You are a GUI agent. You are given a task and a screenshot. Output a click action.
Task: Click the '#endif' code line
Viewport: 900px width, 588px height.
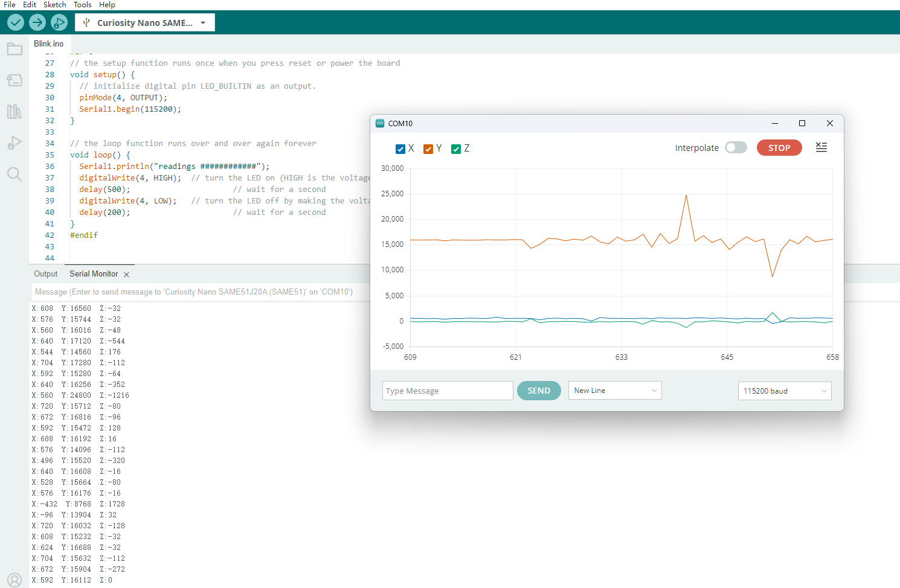[84, 235]
